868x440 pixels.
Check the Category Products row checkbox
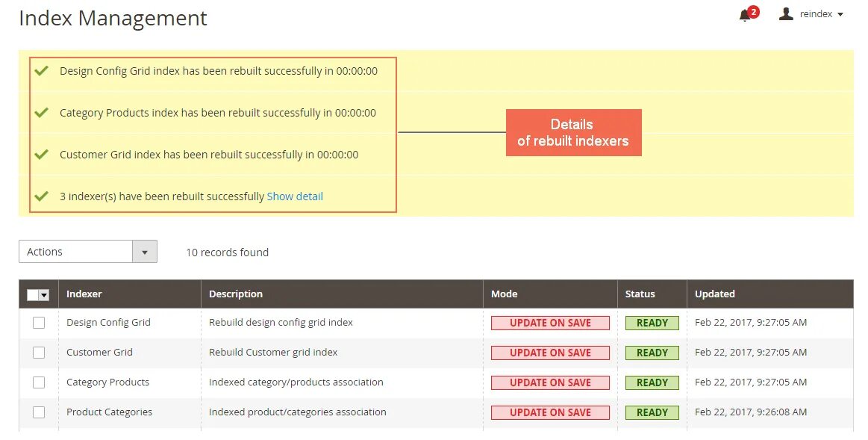coord(39,382)
